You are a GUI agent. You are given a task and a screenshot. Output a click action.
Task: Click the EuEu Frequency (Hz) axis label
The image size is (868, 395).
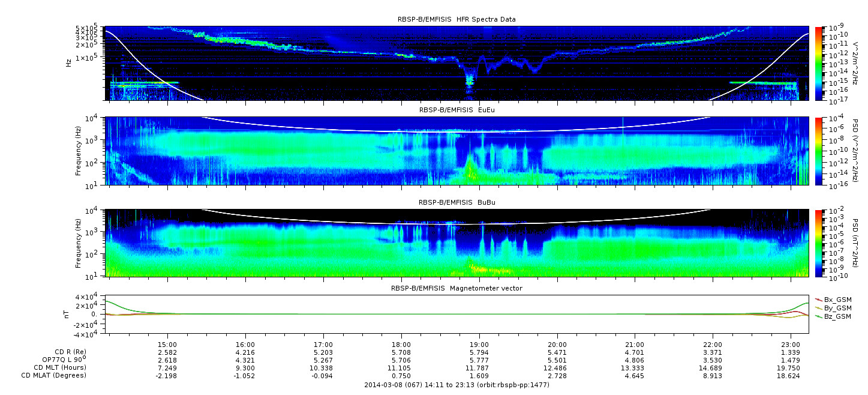click(x=79, y=151)
